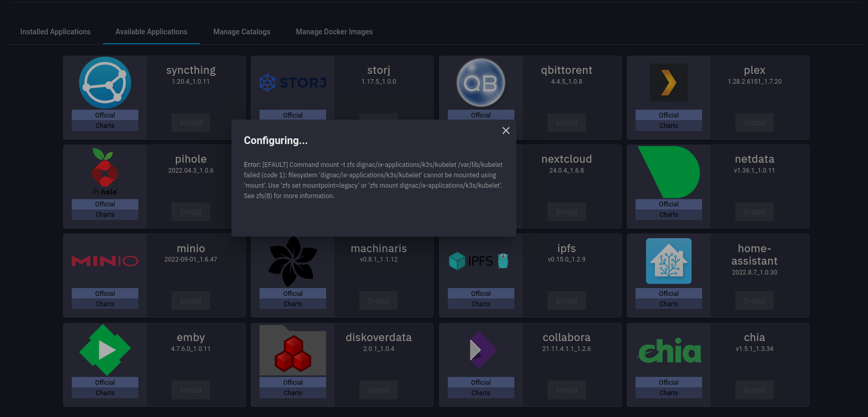Open the Manage Catalogs tab

coord(242,32)
